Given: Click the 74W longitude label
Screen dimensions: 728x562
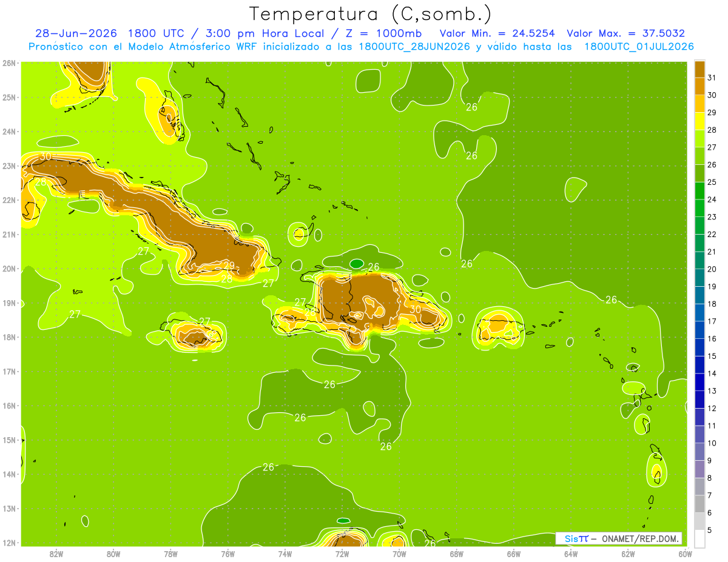Looking at the screenshot, I should (285, 554).
